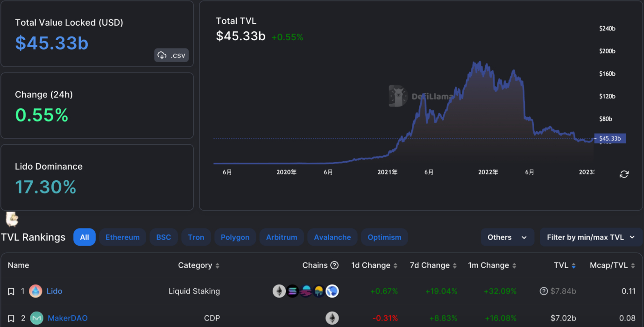Select the Solana chain icon in Lido row
Screen dimensions: 644x327
coord(292,291)
